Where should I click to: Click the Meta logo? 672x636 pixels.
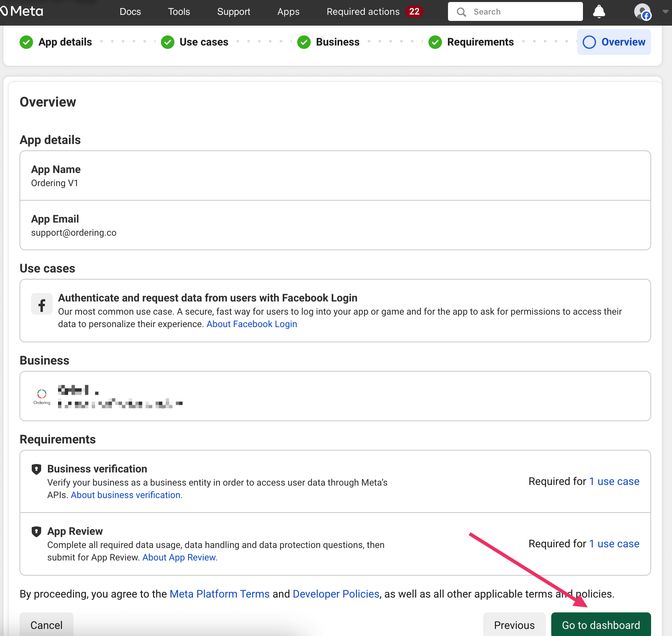[x=22, y=11]
